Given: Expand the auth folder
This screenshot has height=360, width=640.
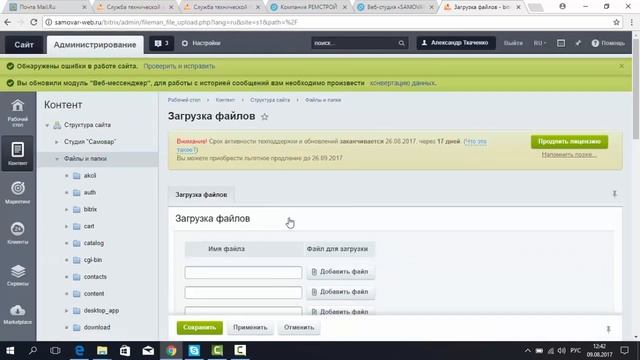Looking at the screenshot, I should (67, 193).
